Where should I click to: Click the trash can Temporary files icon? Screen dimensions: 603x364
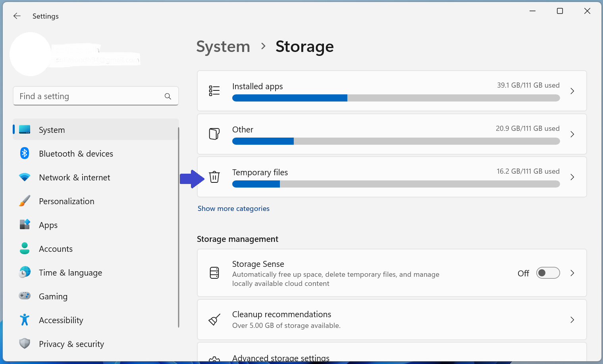pyautogui.click(x=214, y=177)
